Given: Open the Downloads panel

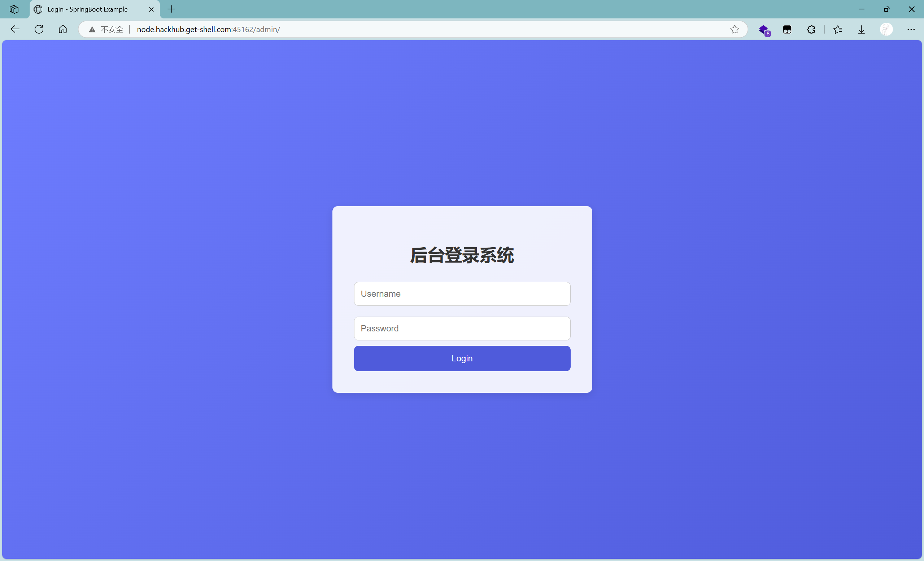Looking at the screenshot, I should point(862,30).
